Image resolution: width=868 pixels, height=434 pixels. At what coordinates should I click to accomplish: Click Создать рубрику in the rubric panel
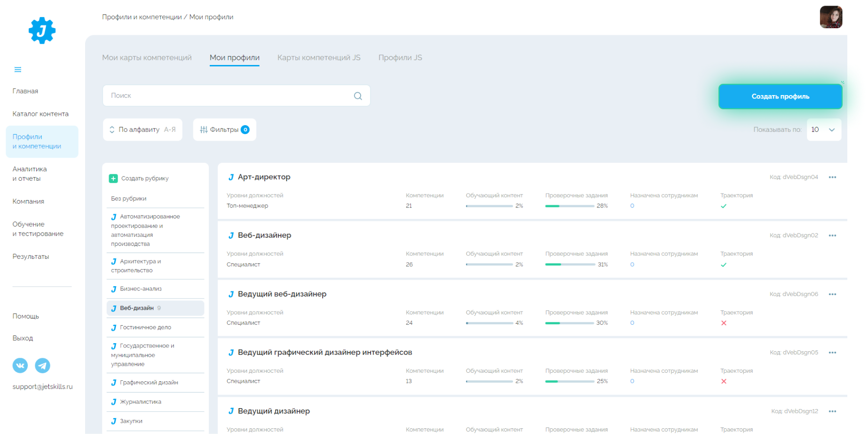point(145,178)
